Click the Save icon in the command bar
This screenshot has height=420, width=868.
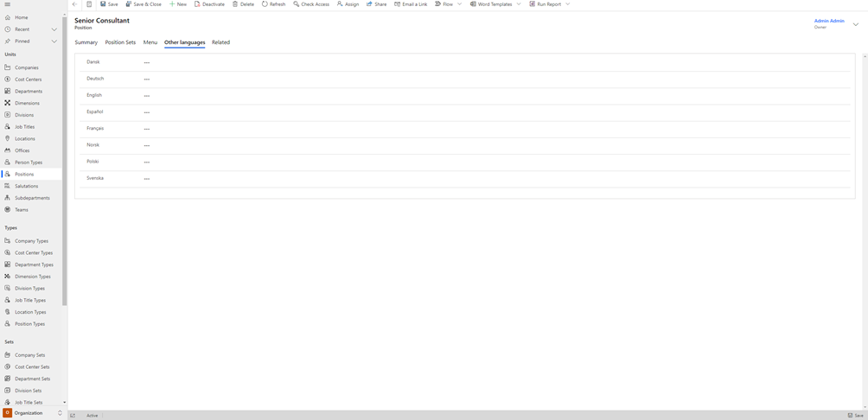pyautogui.click(x=103, y=4)
